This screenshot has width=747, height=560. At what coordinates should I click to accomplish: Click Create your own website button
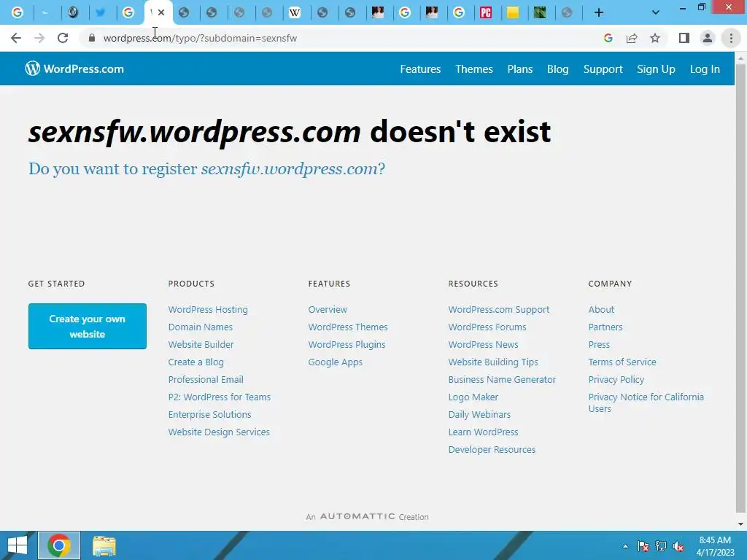(x=88, y=326)
